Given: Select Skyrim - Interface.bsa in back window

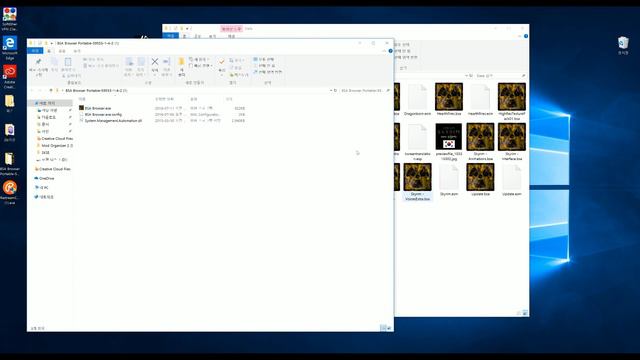Looking at the screenshot, I should coord(511,142).
